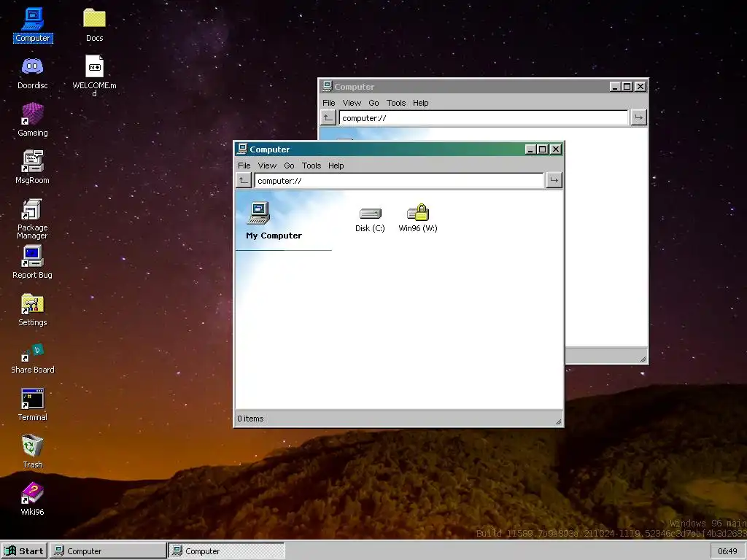Click title bar icon of front Computer window

click(x=242, y=149)
